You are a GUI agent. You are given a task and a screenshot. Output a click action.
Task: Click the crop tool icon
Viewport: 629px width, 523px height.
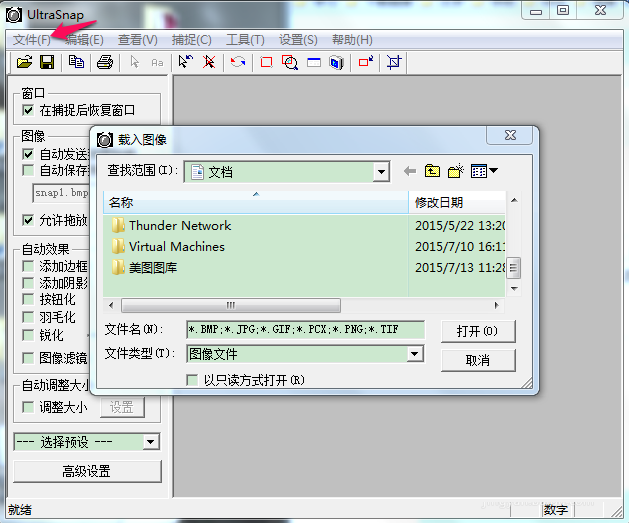394,62
